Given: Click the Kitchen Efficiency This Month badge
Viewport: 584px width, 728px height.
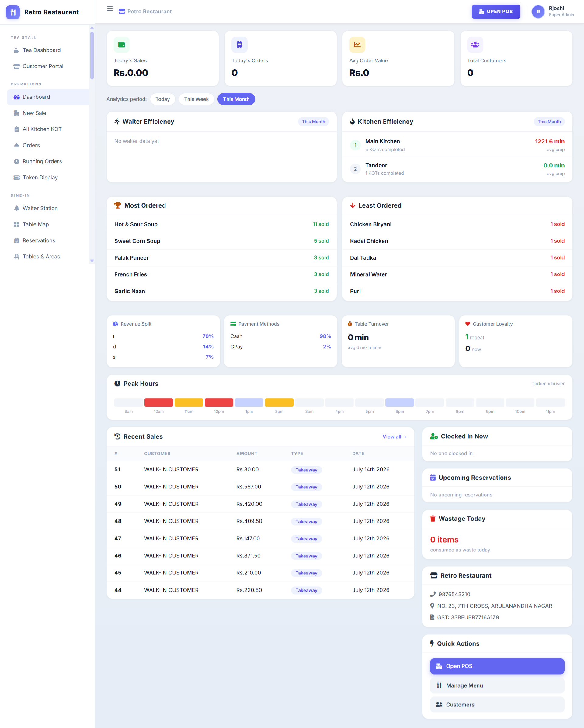Looking at the screenshot, I should [549, 122].
